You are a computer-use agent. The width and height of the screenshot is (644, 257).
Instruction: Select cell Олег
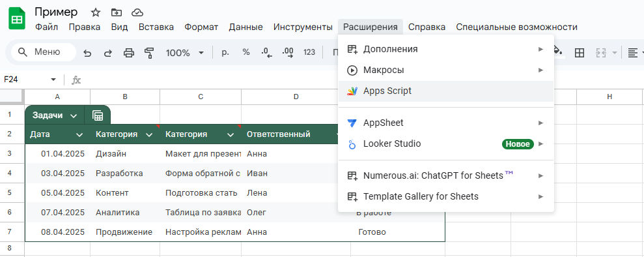(296, 213)
